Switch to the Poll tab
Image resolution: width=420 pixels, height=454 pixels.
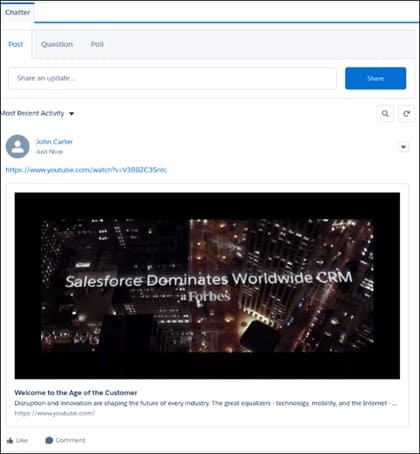97,44
